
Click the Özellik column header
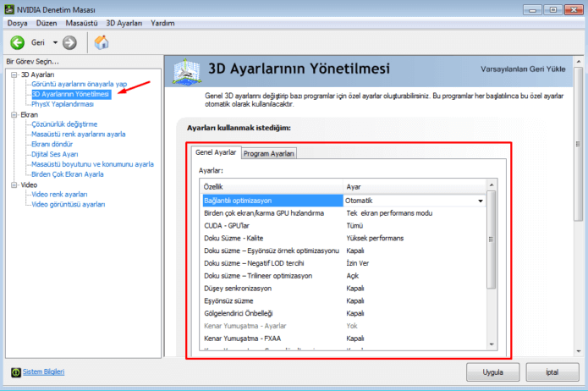click(x=272, y=187)
